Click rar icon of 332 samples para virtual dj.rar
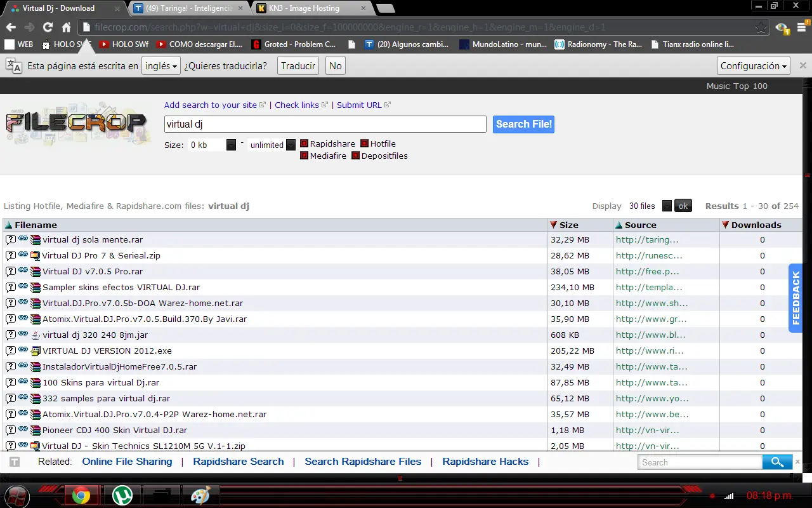 [x=36, y=399]
